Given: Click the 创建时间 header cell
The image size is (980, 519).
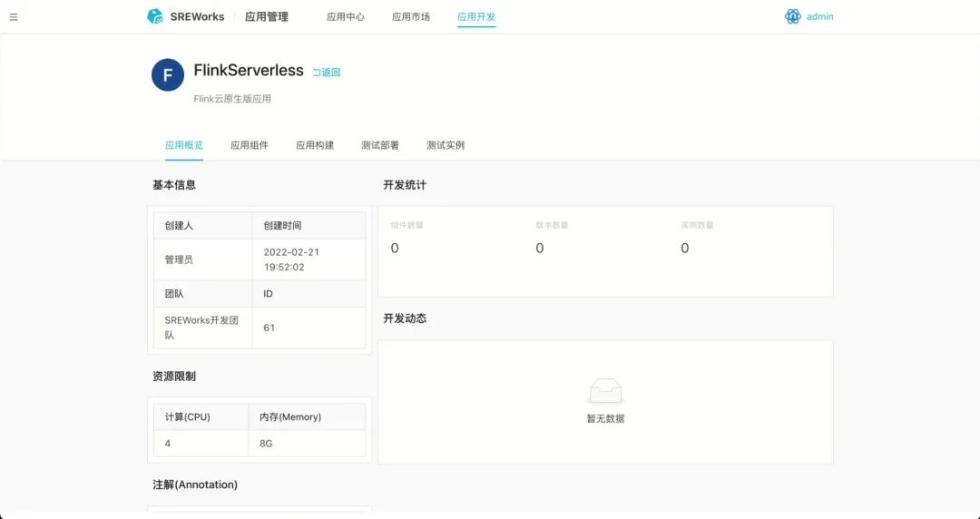Looking at the screenshot, I should 309,226.
